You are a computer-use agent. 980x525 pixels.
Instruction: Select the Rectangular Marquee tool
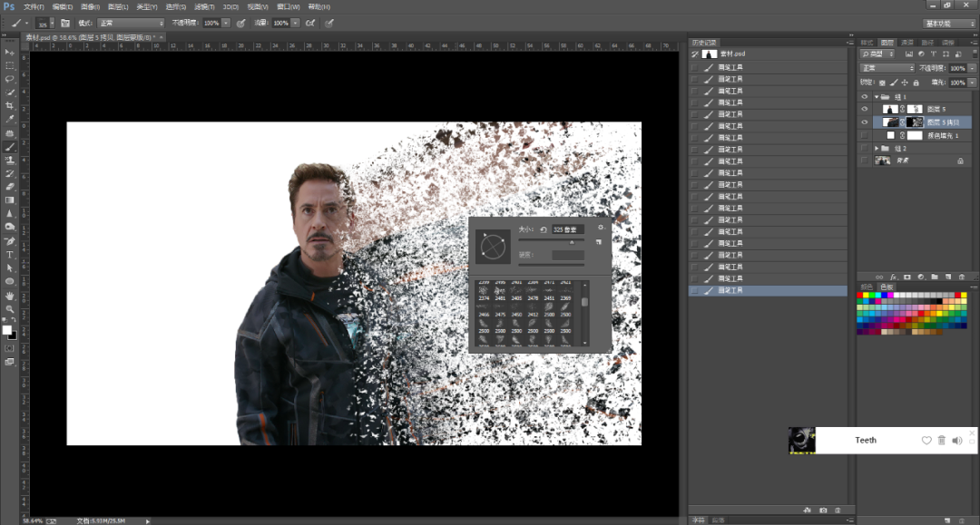coord(9,65)
